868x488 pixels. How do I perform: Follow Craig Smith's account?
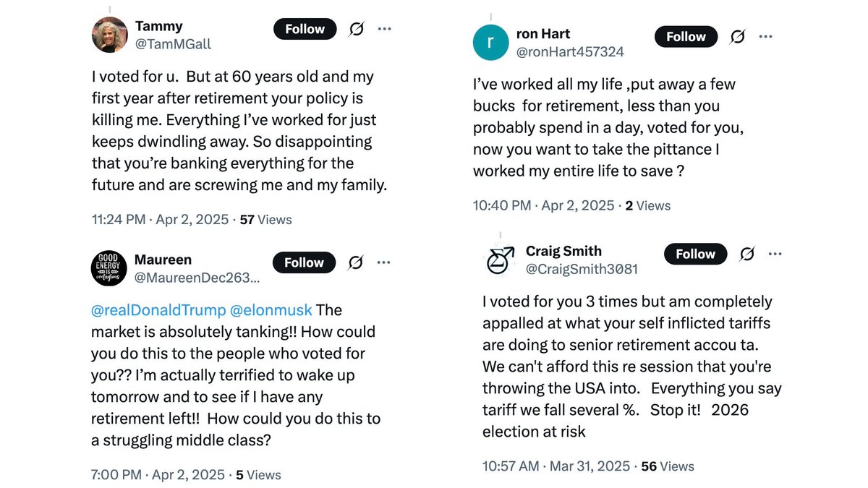[x=695, y=254]
